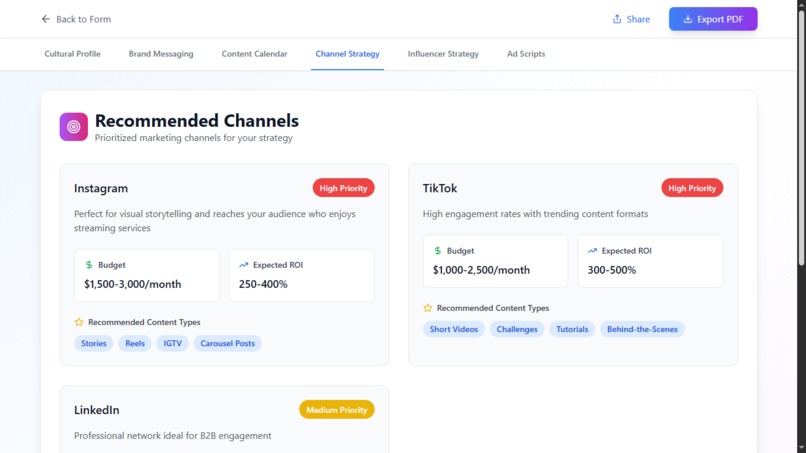Select the Short Videos tag
This screenshot has height=453, width=806.
pyautogui.click(x=454, y=329)
